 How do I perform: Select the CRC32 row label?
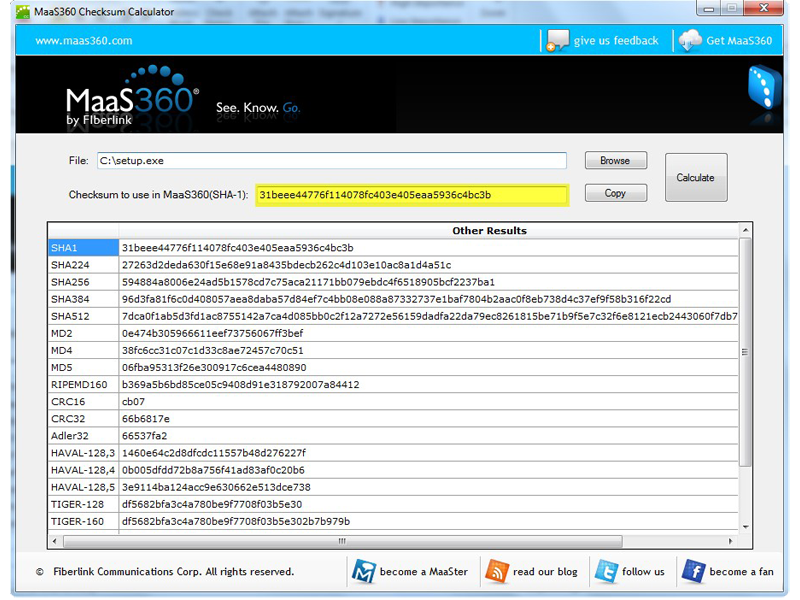click(x=84, y=419)
